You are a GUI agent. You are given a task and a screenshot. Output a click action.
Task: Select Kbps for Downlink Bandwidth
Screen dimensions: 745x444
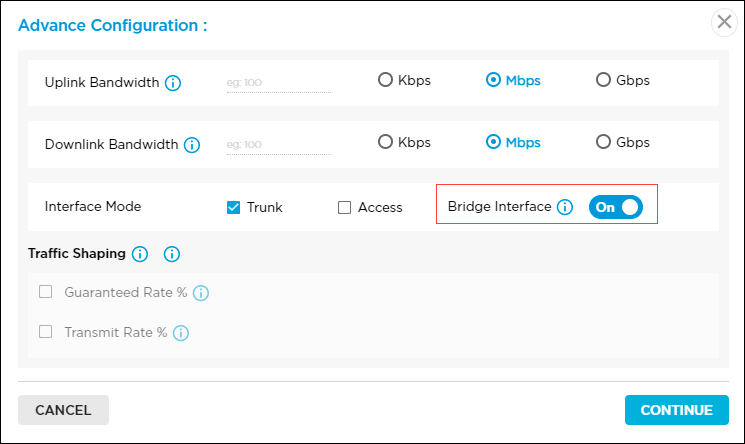click(x=385, y=142)
